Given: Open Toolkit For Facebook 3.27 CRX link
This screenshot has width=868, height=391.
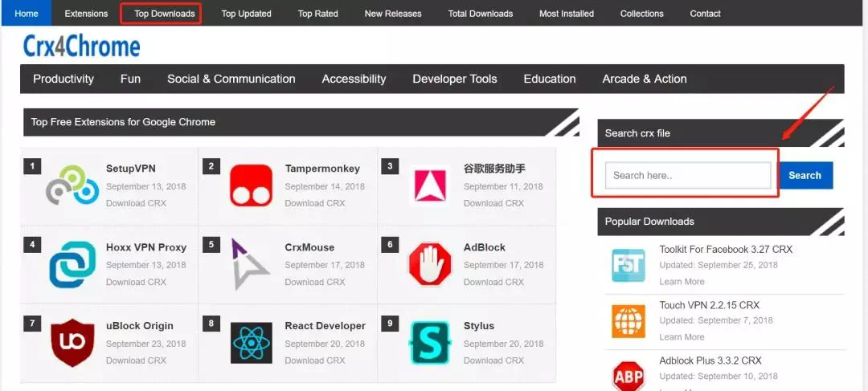Looking at the screenshot, I should click(726, 250).
